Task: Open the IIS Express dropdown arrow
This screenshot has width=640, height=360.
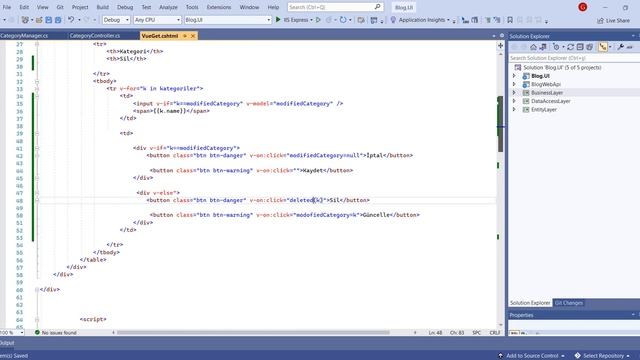Action: 311,20
